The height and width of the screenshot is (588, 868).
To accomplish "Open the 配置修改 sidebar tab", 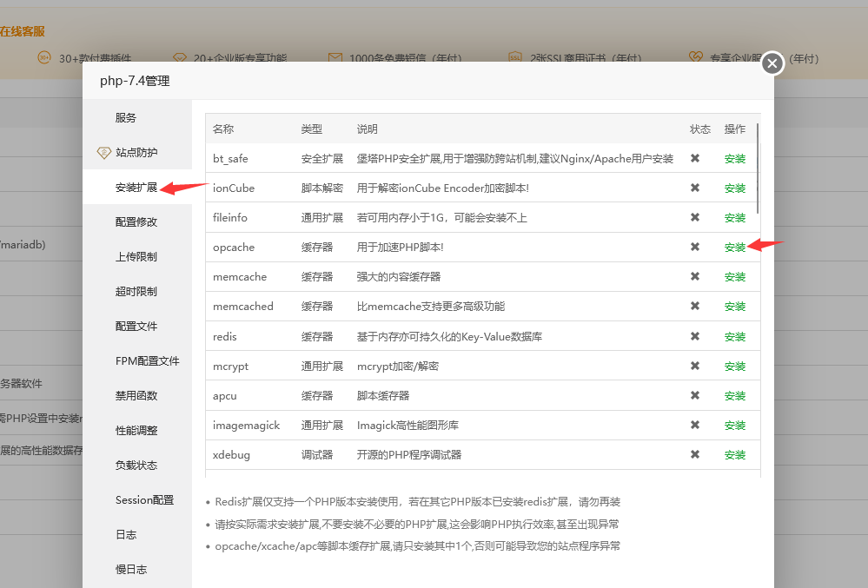I will [136, 221].
